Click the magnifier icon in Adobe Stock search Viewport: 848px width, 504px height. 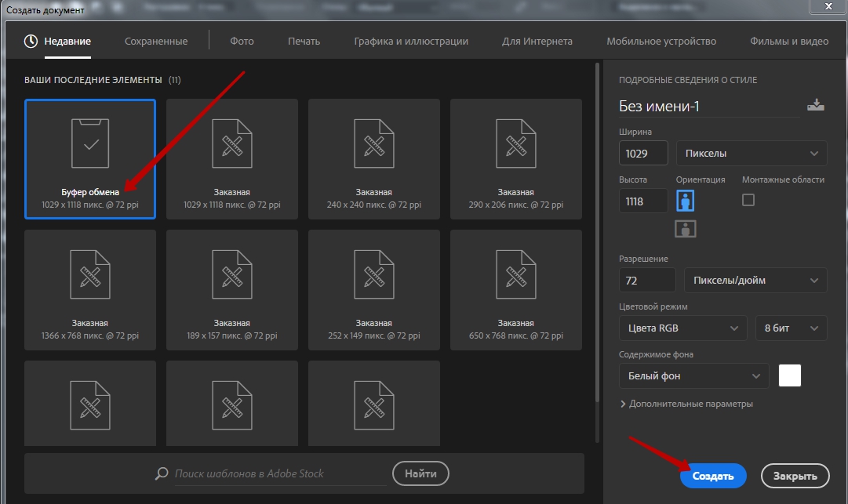[x=162, y=473]
